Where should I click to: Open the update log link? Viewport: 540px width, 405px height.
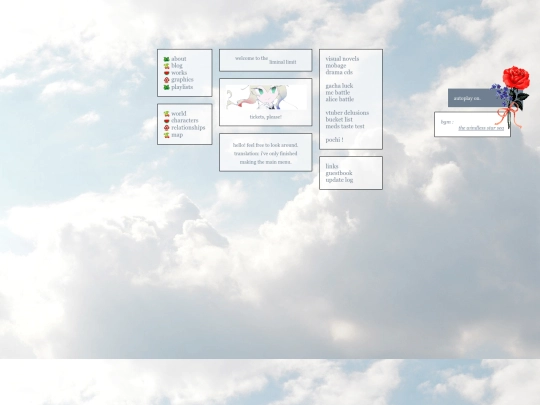pos(339,180)
